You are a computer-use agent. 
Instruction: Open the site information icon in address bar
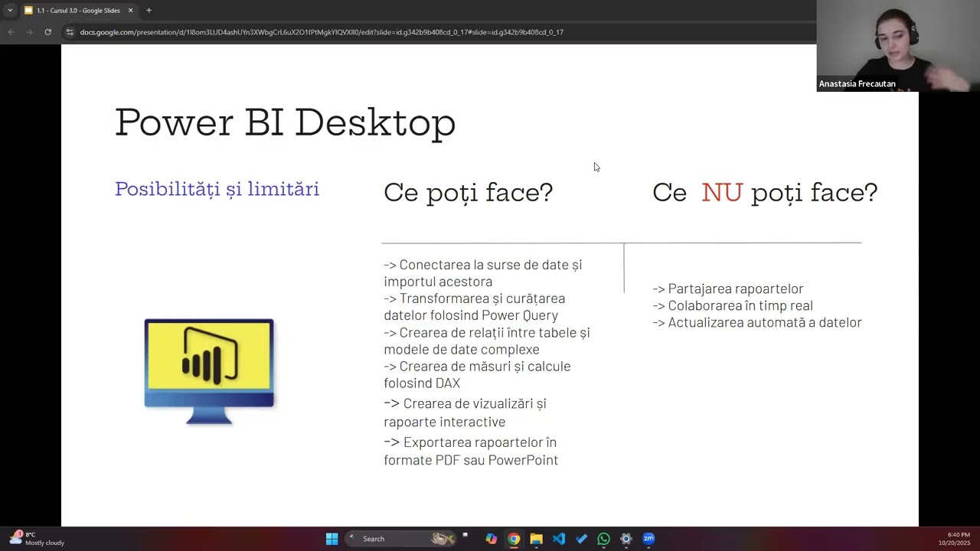coord(70,32)
